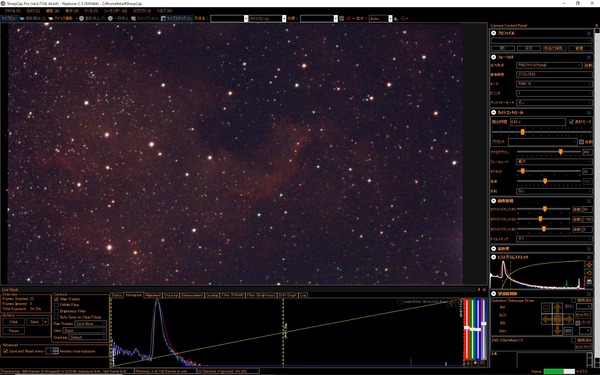Open the Raw Frames dropdown

[90, 323]
